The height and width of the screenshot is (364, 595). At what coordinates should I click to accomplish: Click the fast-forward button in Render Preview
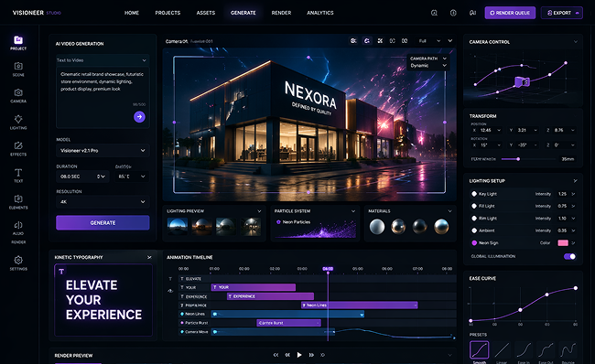click(311, 355)
